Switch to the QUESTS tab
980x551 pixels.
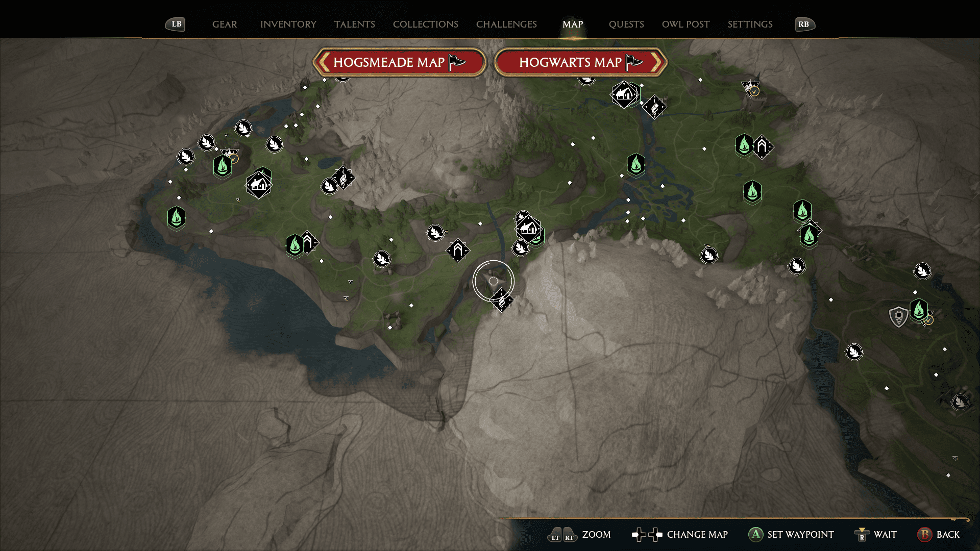click(x=626, y=24)
